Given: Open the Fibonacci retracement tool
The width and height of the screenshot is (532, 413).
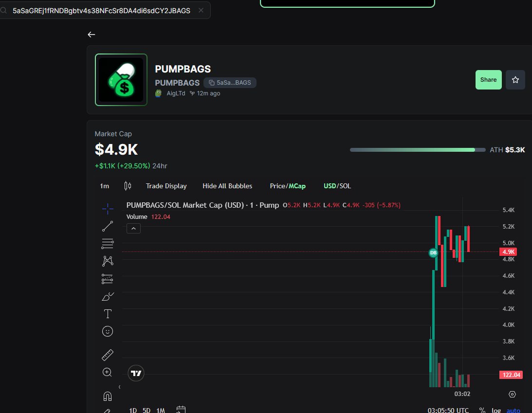Looking at the screenshot, I should click(x=108, y=243).
